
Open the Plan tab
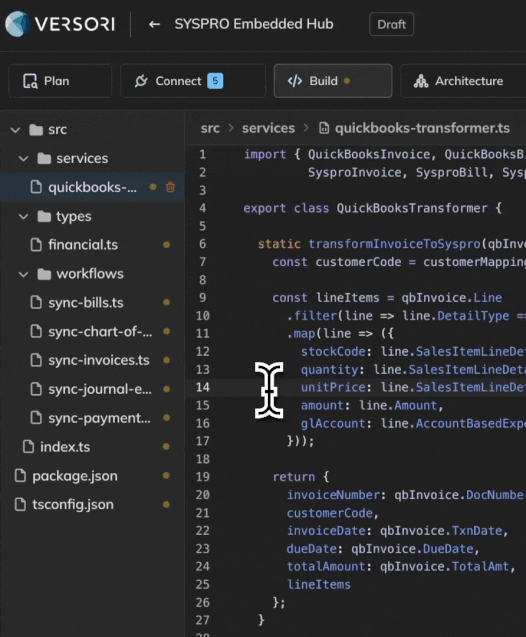click(60, 81)
